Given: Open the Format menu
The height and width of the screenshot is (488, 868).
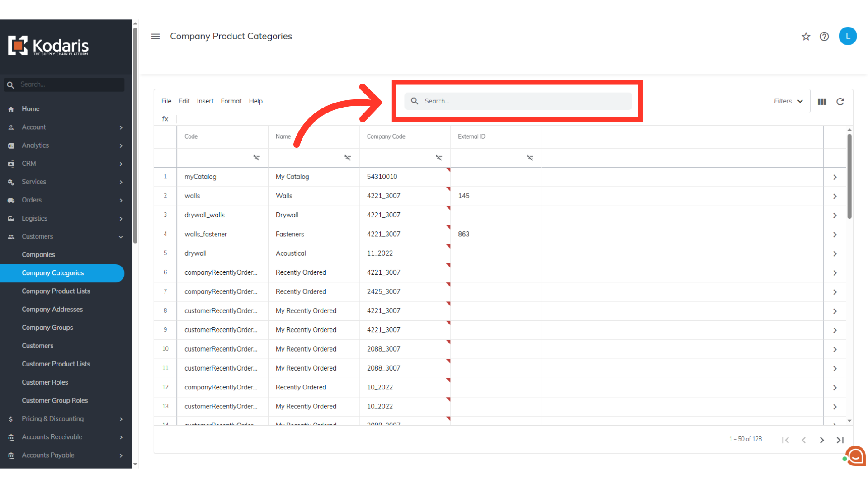Looking at the screenshot, I should (x=231, y=101).
